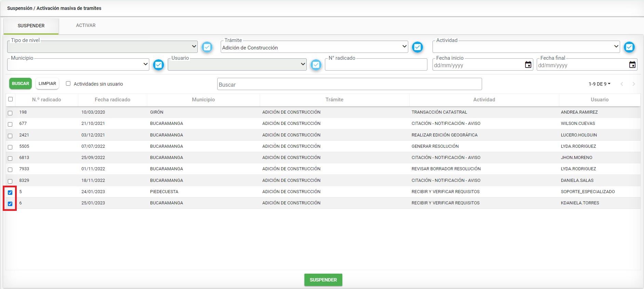644x289 pixels.
Task: Sort by Trámite column header
Action: pyautogui.click(x=334, y=100)
